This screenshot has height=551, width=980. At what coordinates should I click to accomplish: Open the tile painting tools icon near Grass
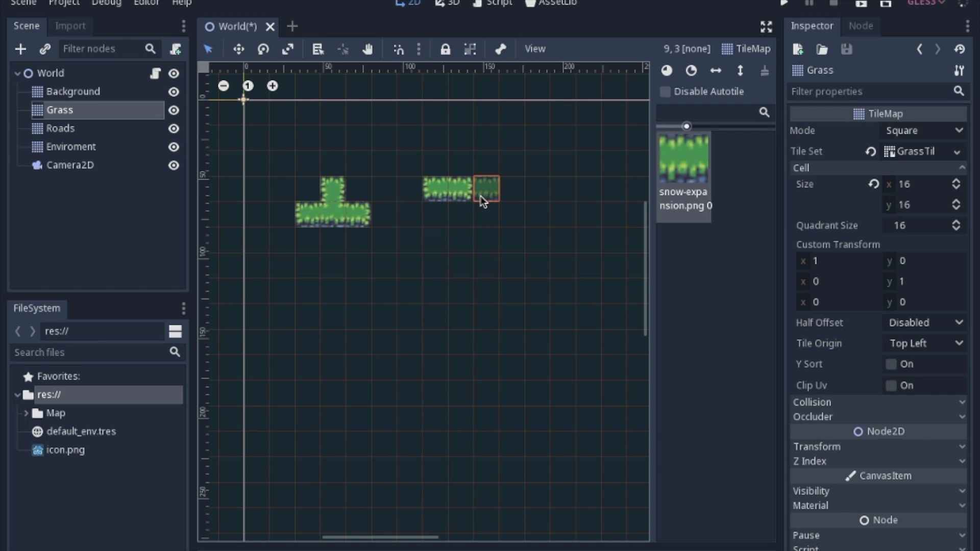960,70
